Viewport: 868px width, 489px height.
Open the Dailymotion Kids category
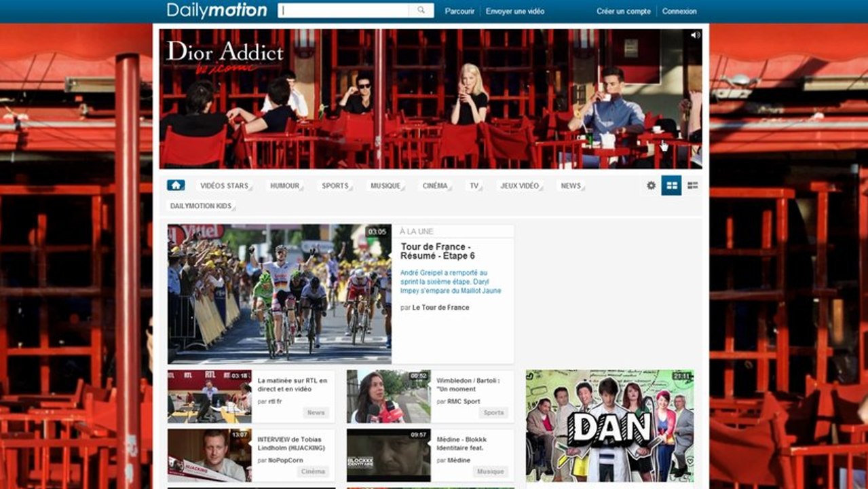point(202,206)
